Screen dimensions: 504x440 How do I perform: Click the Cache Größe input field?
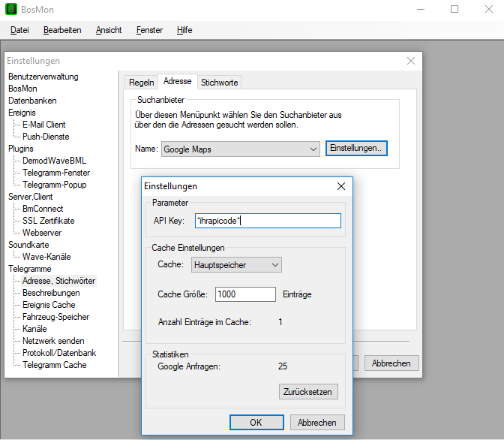245,294
